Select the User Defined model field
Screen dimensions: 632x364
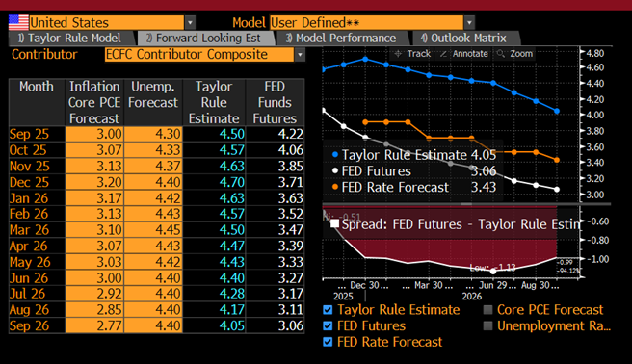(x=366, y=22)
